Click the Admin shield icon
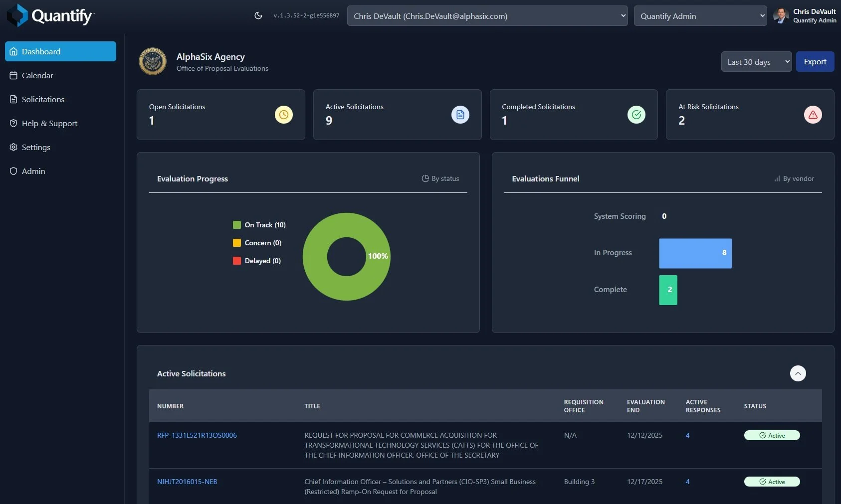The width and height of the screenshot is (841, 504). click(13, 171)
